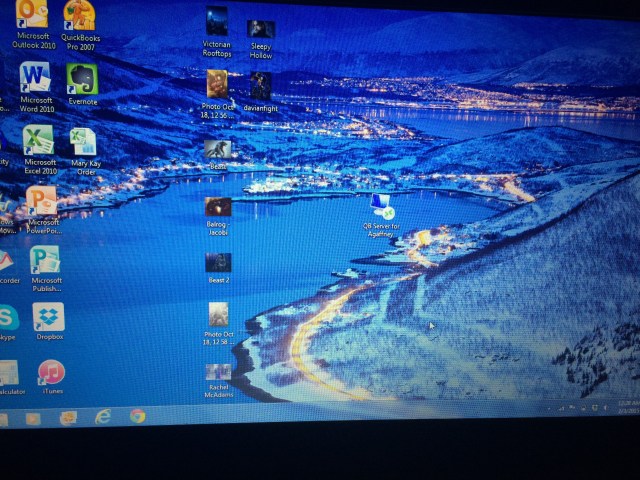Image resolution: width=640 pixels, height=480 pixels.
Task: Select the Evernote elephant icon
Action: point(82,79)
